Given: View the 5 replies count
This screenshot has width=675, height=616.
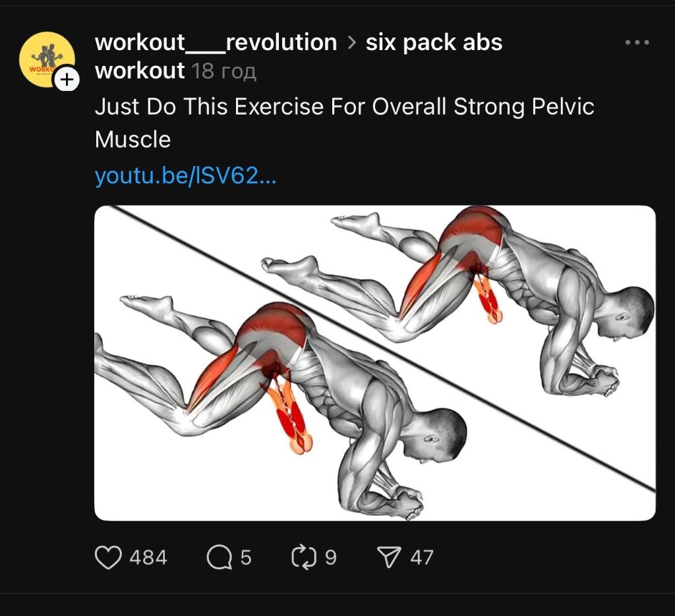Looking at the screenshot, I should pos(245,557).
